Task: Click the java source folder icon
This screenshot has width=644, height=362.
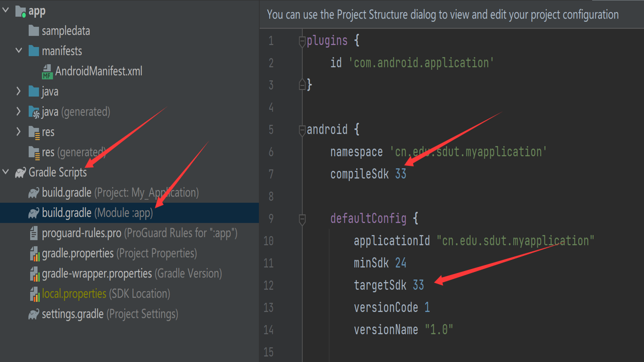Action: click(x=34, y=92)
